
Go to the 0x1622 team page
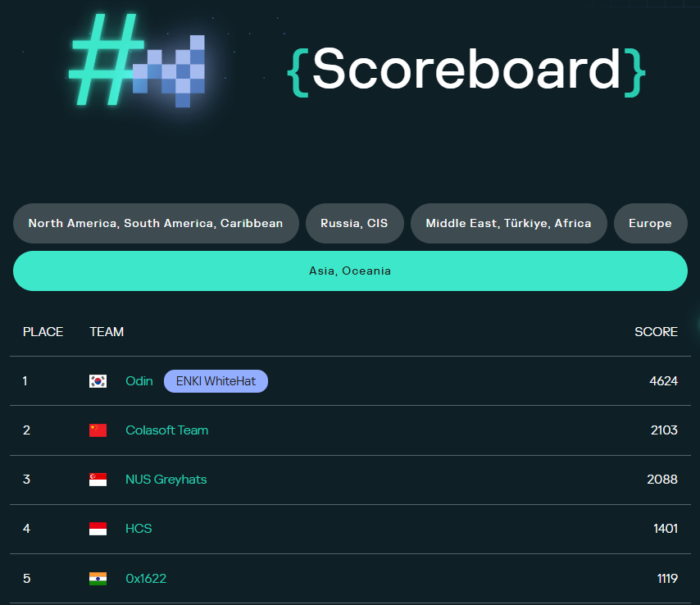pyautogui.click(x=146, y=579)
